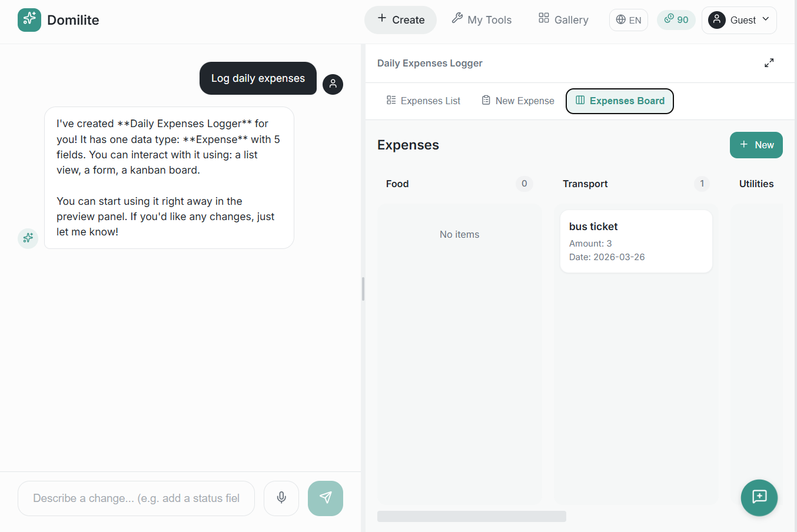Open the feedback chat bubble icon
The image size is (797, 532).
click(x=759, y=497)
